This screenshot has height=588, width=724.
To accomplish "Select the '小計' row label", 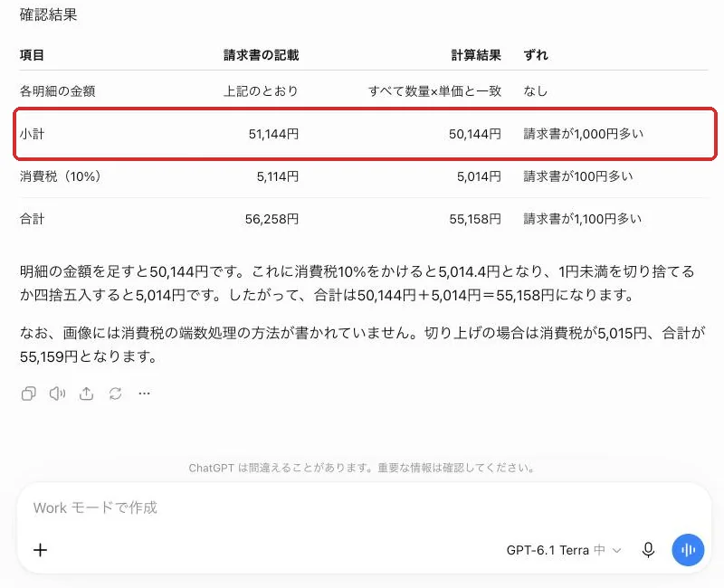I will pos(32,134).
